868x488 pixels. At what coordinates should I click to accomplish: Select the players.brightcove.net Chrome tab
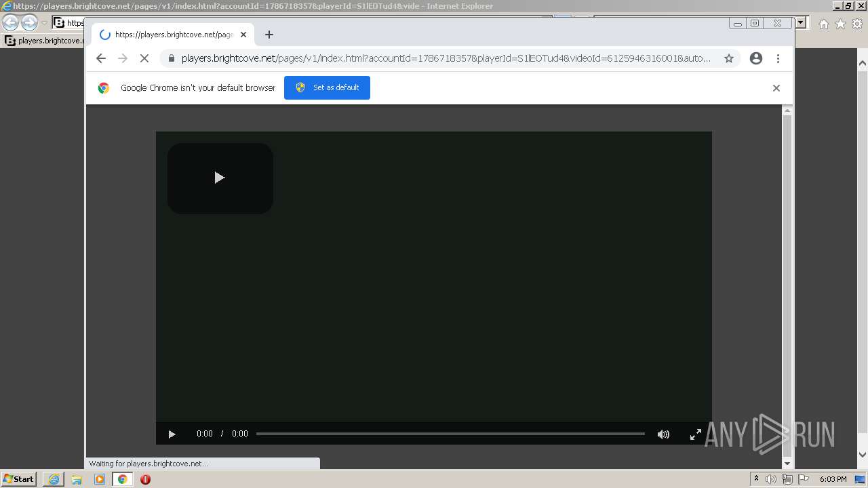tap(173, 35)
